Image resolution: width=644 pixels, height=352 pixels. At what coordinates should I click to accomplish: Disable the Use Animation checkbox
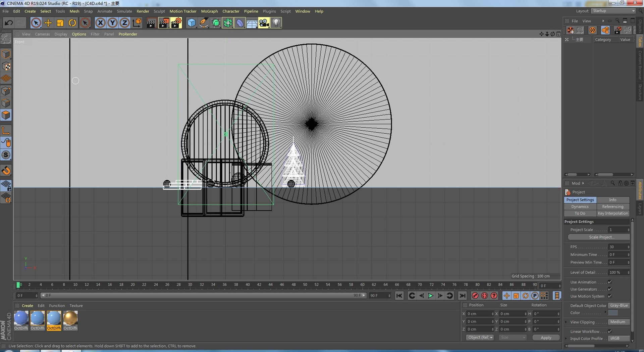tap(610, 282)
